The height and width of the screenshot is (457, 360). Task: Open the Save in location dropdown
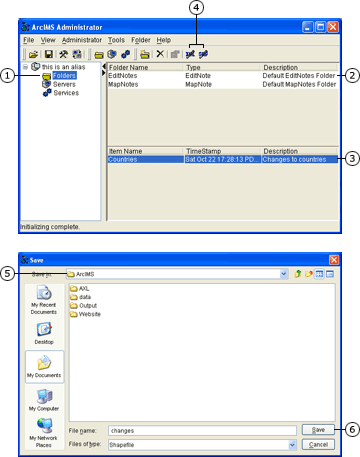click(284, 274)
